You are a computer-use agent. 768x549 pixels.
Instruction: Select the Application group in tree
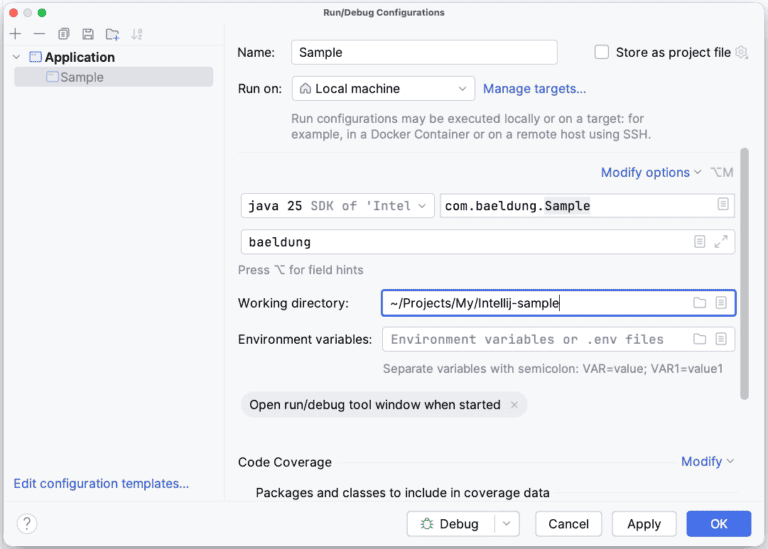(72, 57)
